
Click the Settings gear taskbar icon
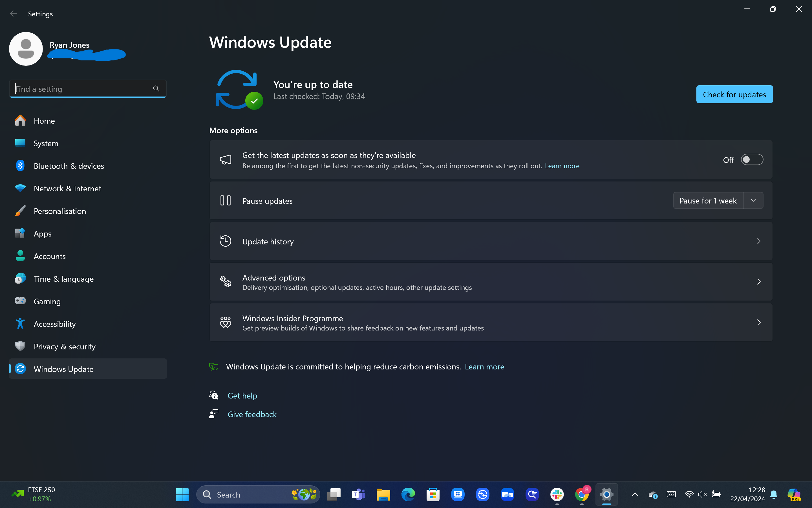coord(607,494)
